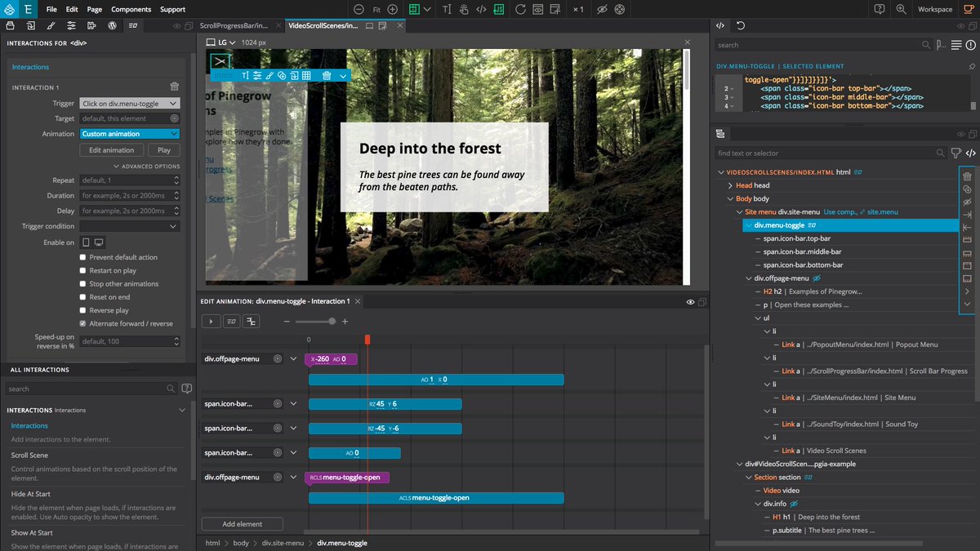The height and width of the screenshot is (551, 980).
Task: Click the timeline zoom slider handle
Action: point(332,322)
